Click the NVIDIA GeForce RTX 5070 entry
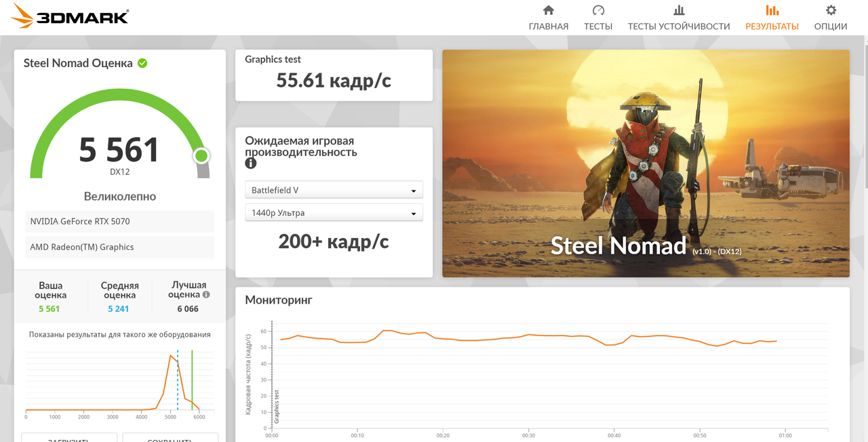868x442 pixels. click(119, 222)
